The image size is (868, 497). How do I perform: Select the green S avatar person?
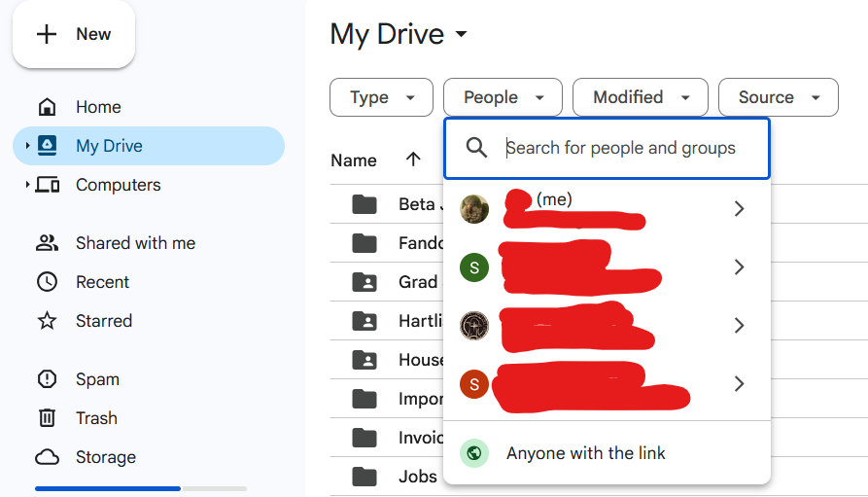coord(608,267)
